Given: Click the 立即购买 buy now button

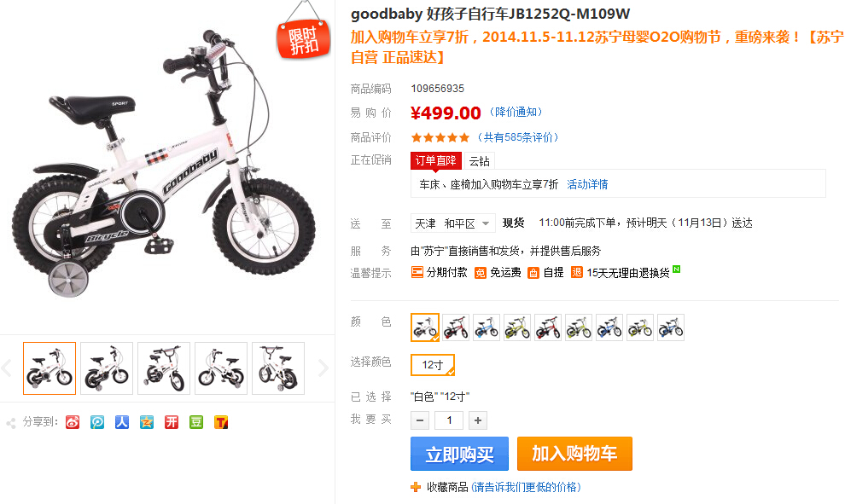Looking at the screenshot, I should [x=460, y=454].
